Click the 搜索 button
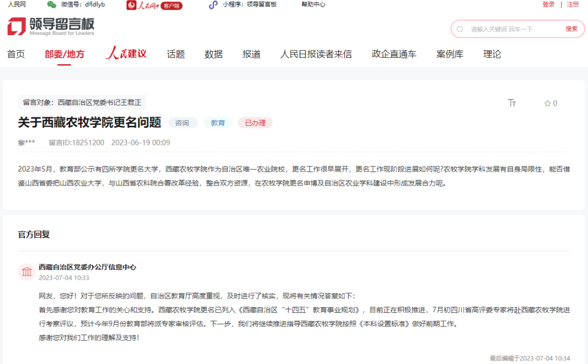 (571, 29)
